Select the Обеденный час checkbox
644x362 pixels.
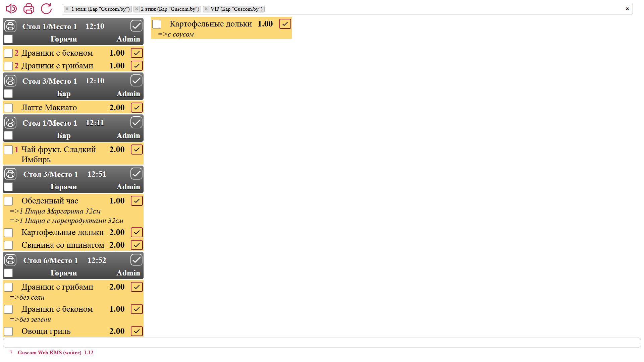coord(8,201)
